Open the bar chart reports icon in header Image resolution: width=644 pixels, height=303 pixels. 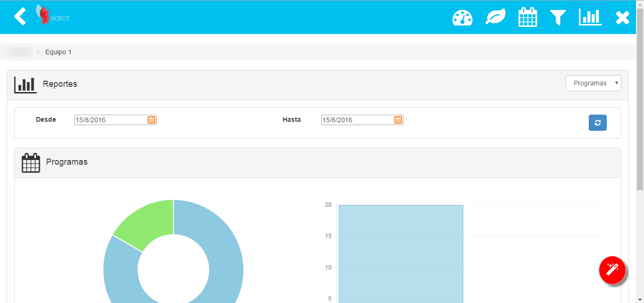pos(590,17)
